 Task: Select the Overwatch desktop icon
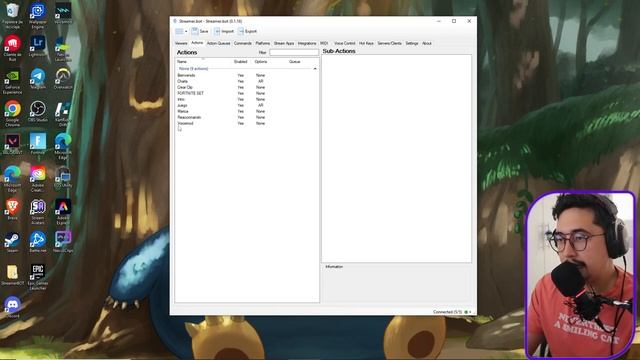63,79
